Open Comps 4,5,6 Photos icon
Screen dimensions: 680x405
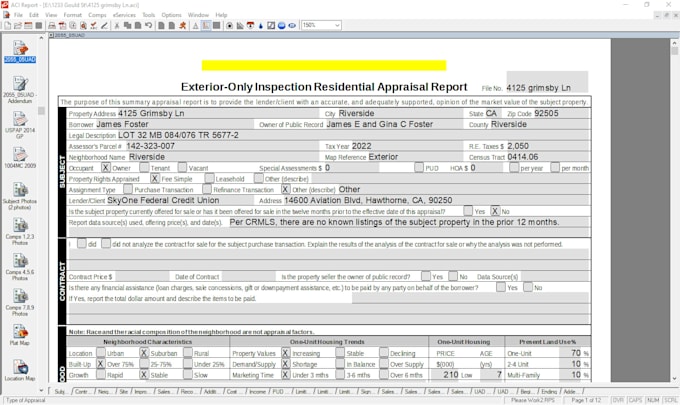20,267
